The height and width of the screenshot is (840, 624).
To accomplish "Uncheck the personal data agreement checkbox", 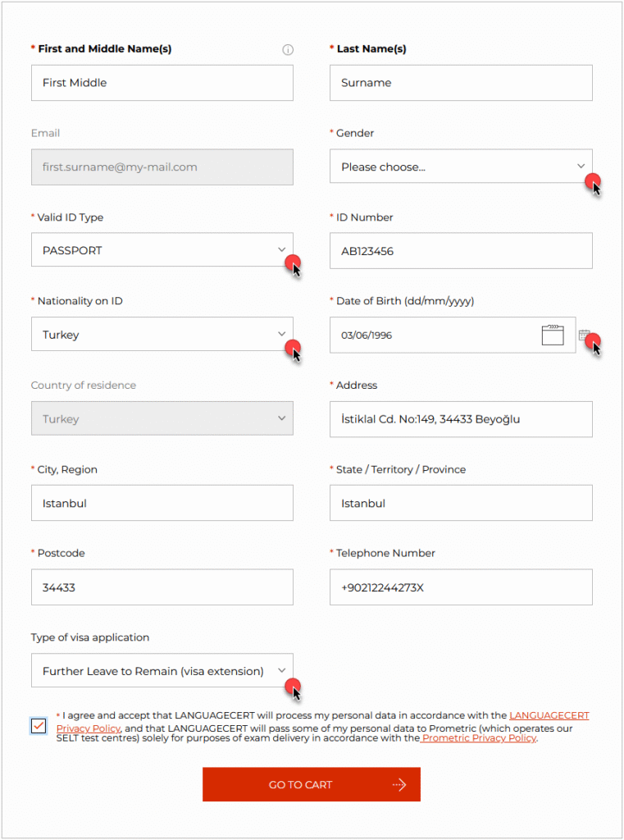I will (39, 726).
